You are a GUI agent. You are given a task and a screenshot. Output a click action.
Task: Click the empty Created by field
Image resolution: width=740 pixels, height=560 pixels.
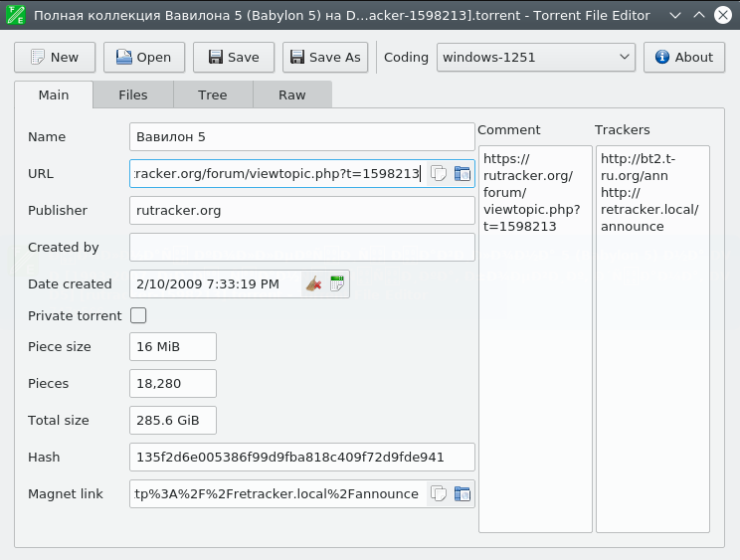(302, 248)
